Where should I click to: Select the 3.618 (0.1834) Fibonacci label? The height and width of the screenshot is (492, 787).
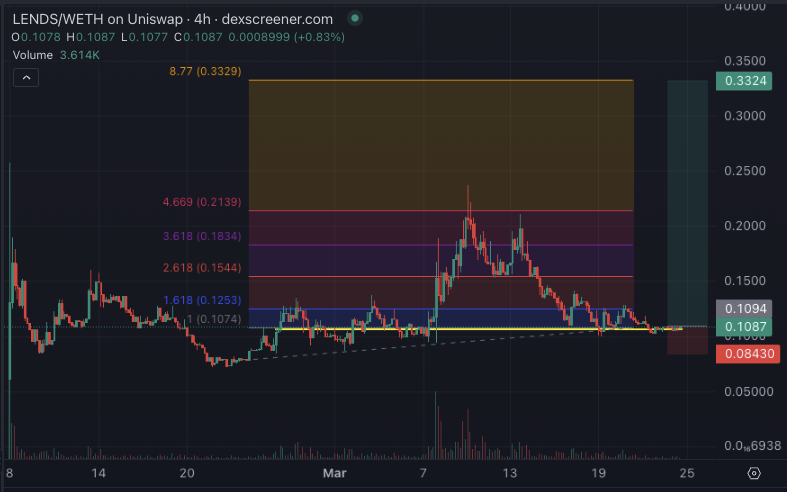[x=202, y=236]
